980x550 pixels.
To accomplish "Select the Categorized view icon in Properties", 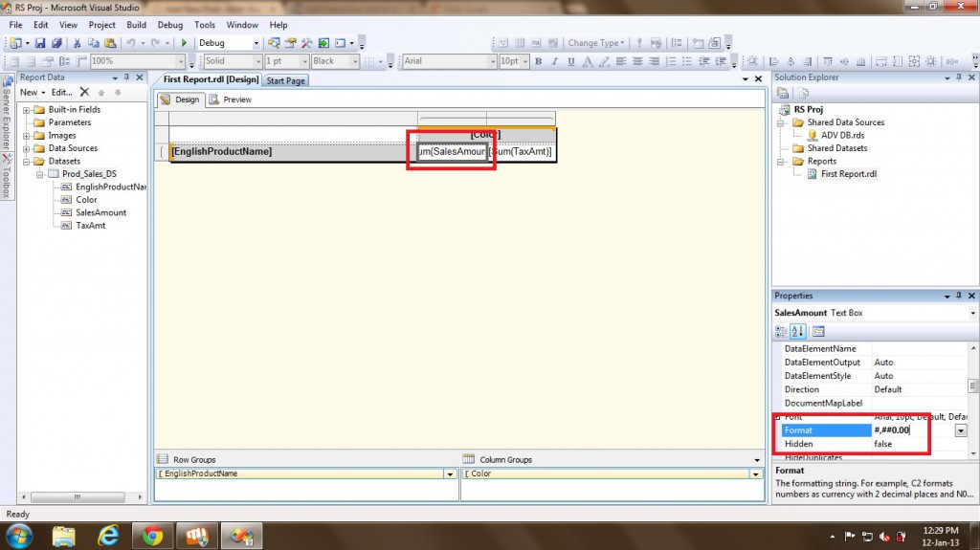I will tap(783, 331).
